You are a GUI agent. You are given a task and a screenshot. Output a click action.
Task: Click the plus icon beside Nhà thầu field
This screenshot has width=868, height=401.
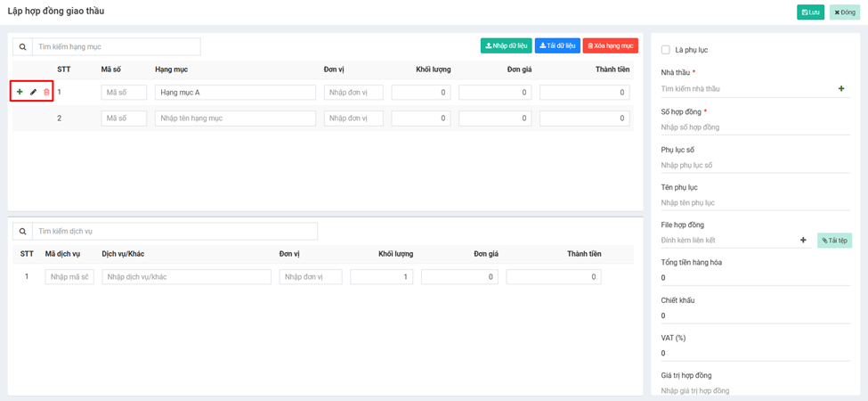pos(841,89)
